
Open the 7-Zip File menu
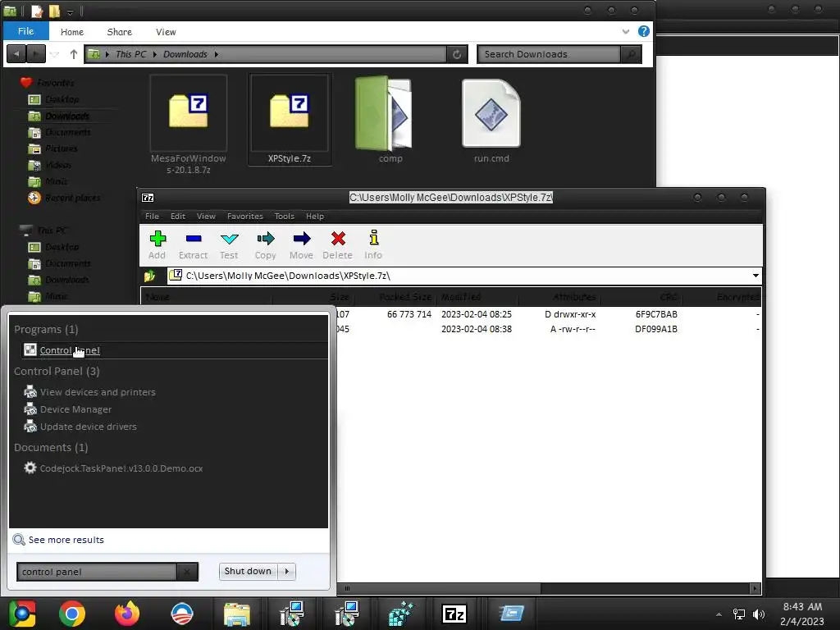tap(152, 217)
